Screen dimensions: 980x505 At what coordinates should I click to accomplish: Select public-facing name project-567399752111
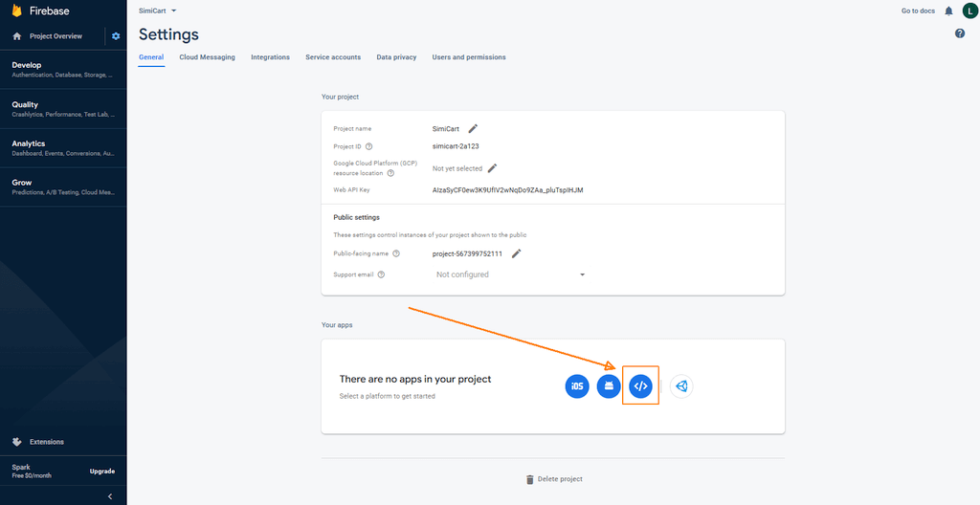click(x=467, y=253)
